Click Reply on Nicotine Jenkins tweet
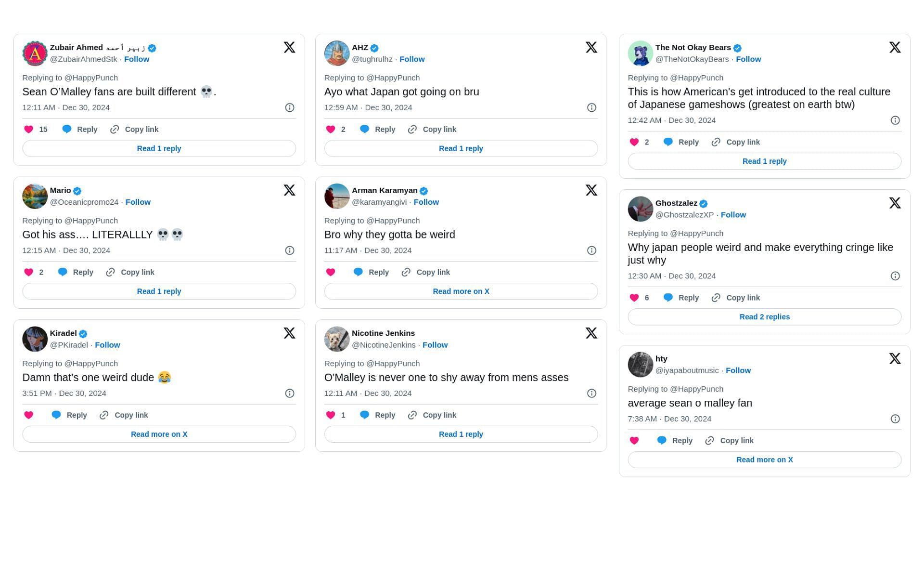Viewport: 924px width, 578px height. point(385,415)
